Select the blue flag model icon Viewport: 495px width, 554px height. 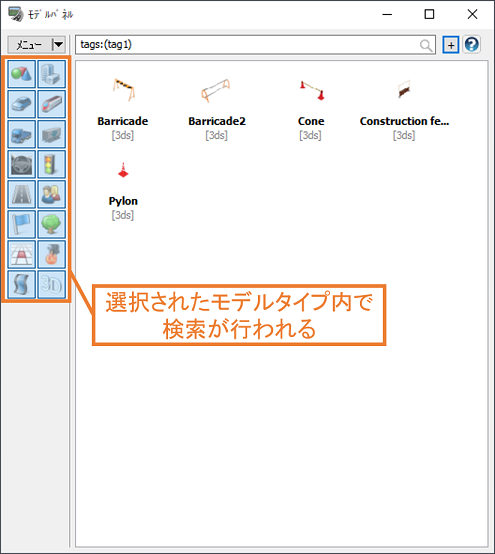[x=22, y=224]
